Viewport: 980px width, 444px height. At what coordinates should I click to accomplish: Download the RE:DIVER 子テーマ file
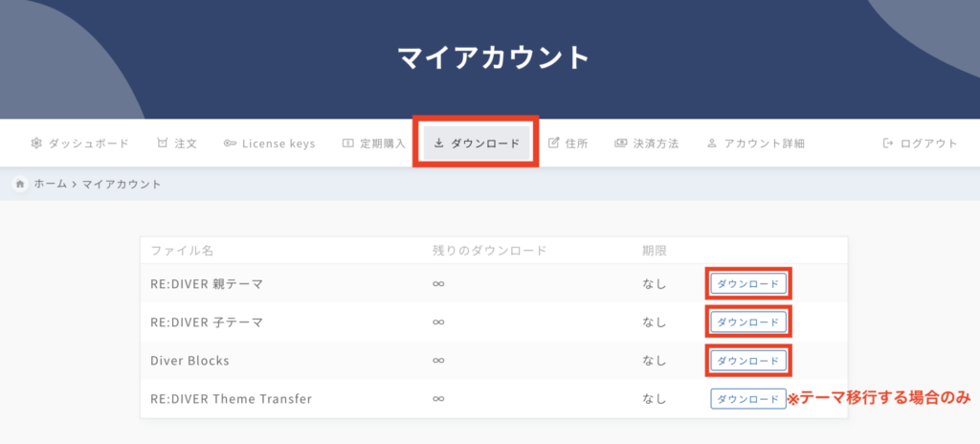coord(748,322)
